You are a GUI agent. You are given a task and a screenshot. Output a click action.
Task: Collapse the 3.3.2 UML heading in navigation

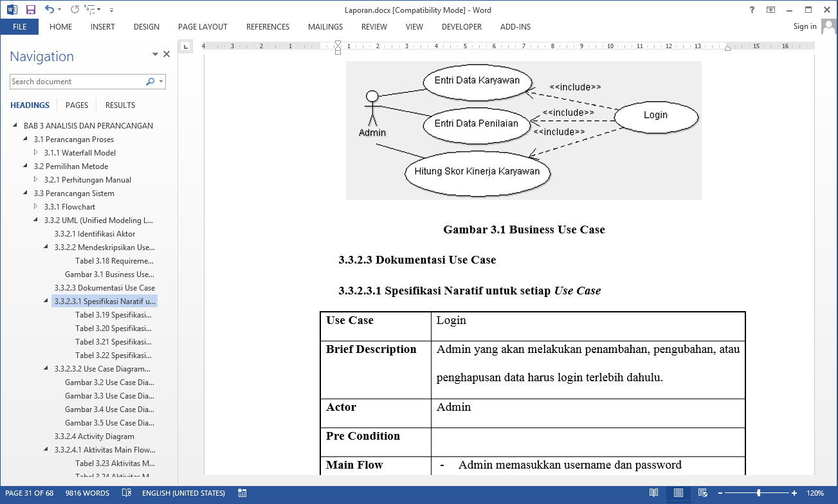[x=36, y=221]
